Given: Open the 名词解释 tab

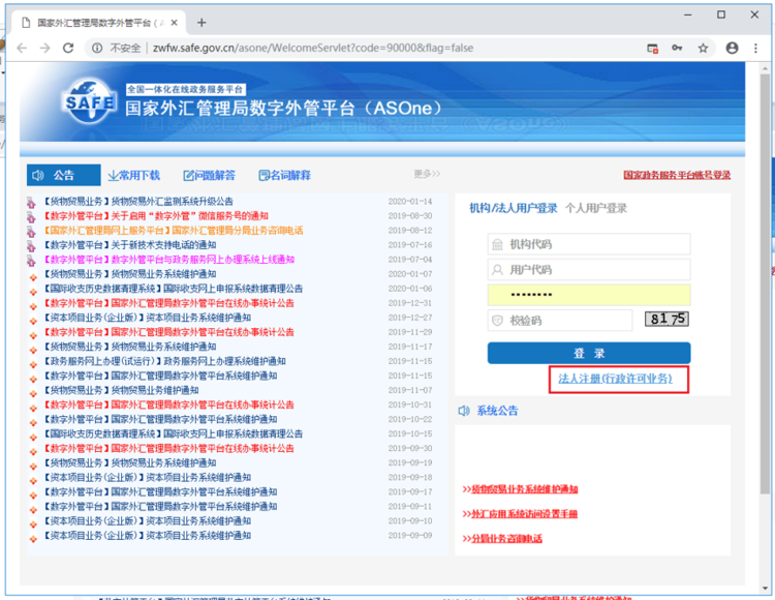Looking at the screenshot, I should click(285, 175).
